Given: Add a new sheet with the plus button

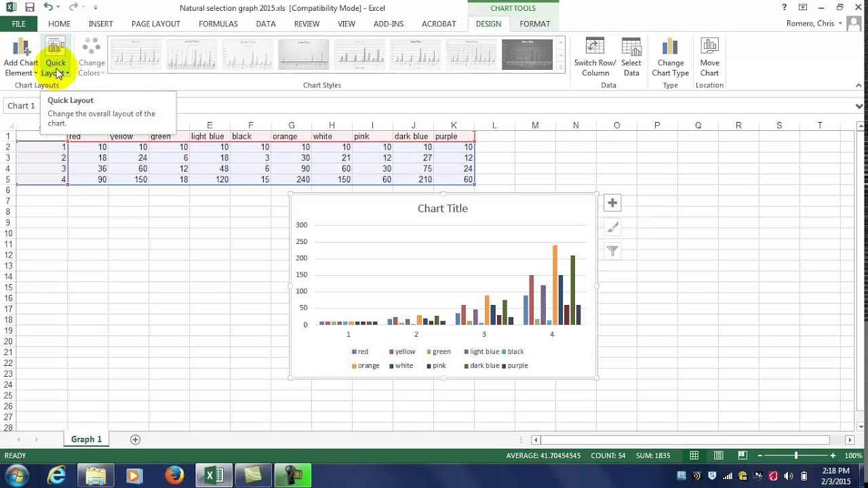Looking at the screenshot, I should [135, 439].
